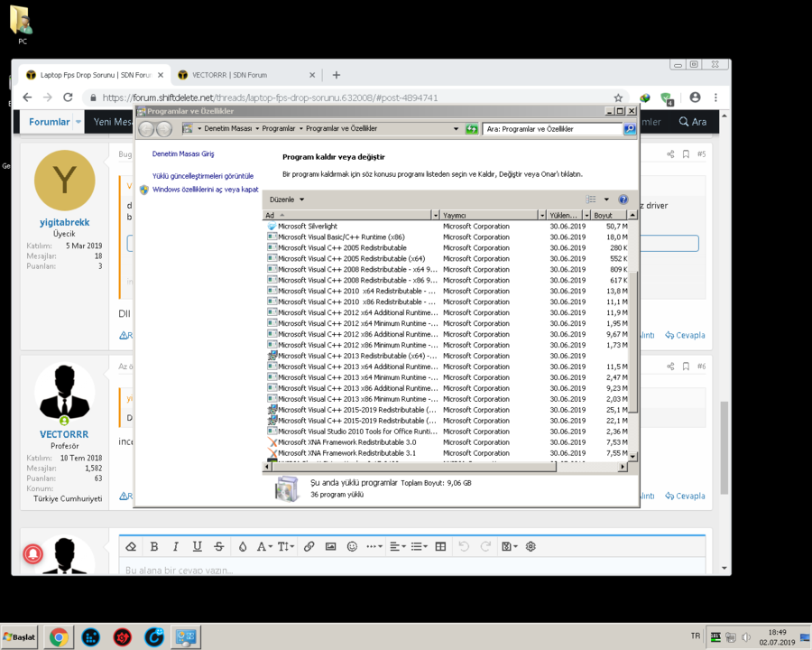Open the font size dropdown in the editor
This screenshot has width=812, height=650.
point(286,546)
